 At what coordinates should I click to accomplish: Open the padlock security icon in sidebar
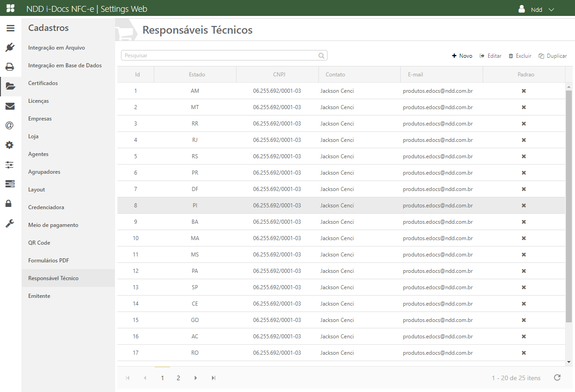point(9,203)
